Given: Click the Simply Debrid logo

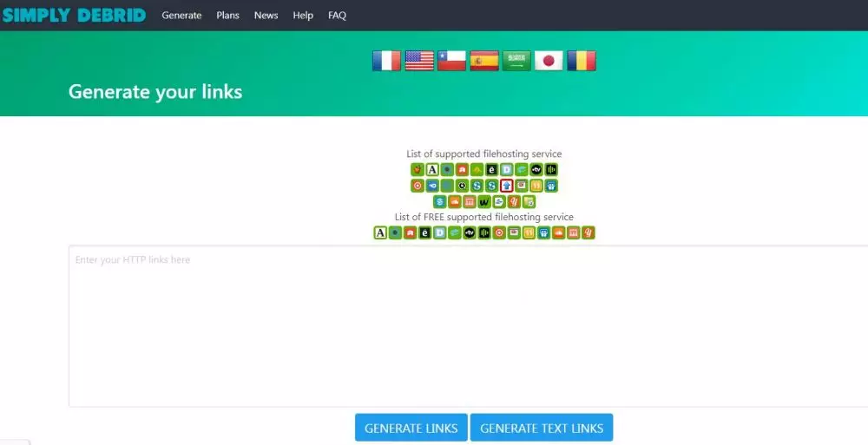Looking at the screenshot, I should (x=74, y=15).
